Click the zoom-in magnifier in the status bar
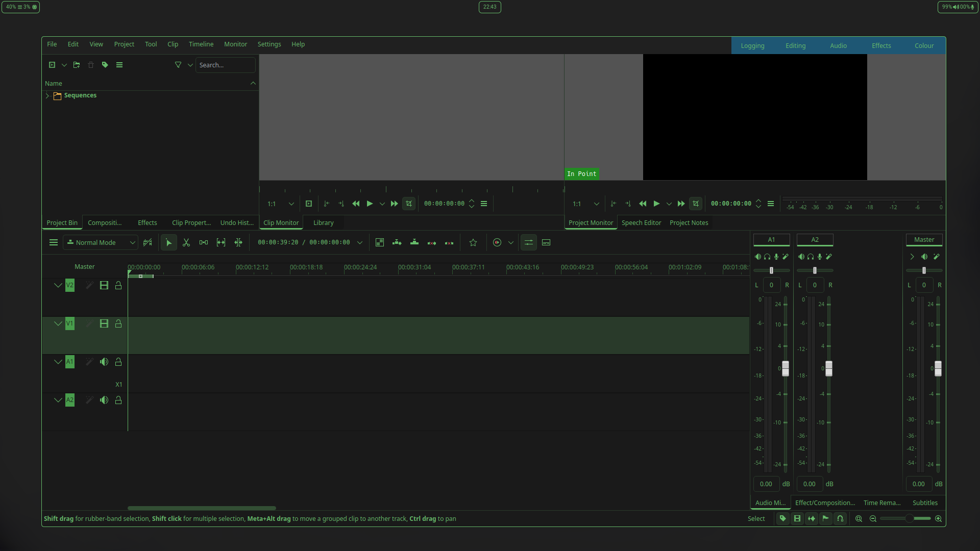The image size is (980, 551). [938, 519]
